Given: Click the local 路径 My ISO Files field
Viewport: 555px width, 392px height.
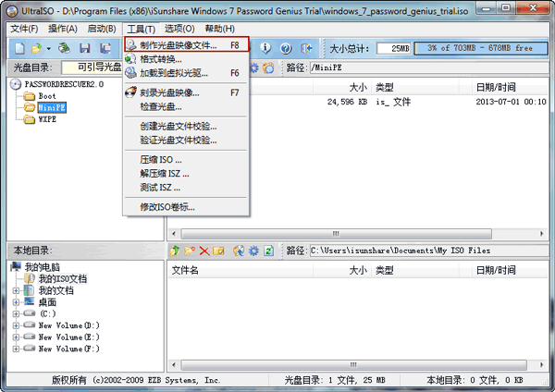Looking at the screenshot, I should coord(429,251).
